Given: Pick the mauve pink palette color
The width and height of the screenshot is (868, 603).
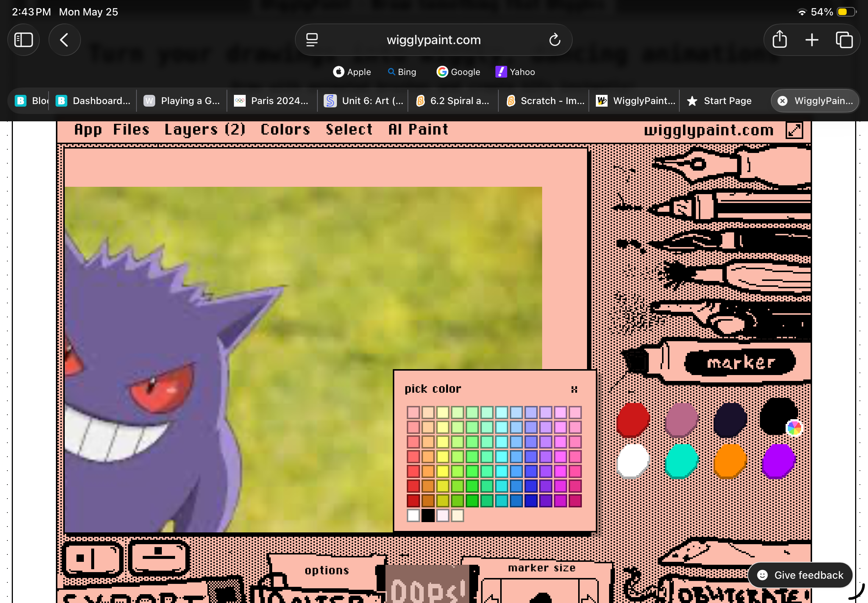Looking at the screenshot, I should tap(681, 420).
